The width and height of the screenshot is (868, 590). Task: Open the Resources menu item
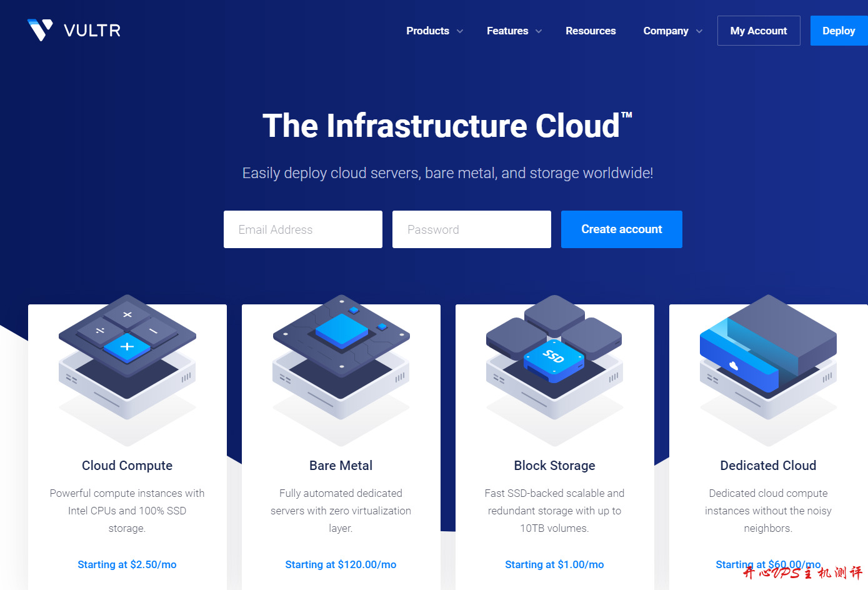(x=591, y=31)
